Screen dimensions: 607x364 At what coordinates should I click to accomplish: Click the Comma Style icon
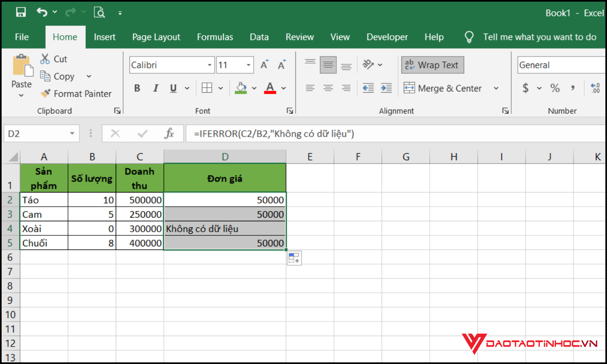point(572,88)
